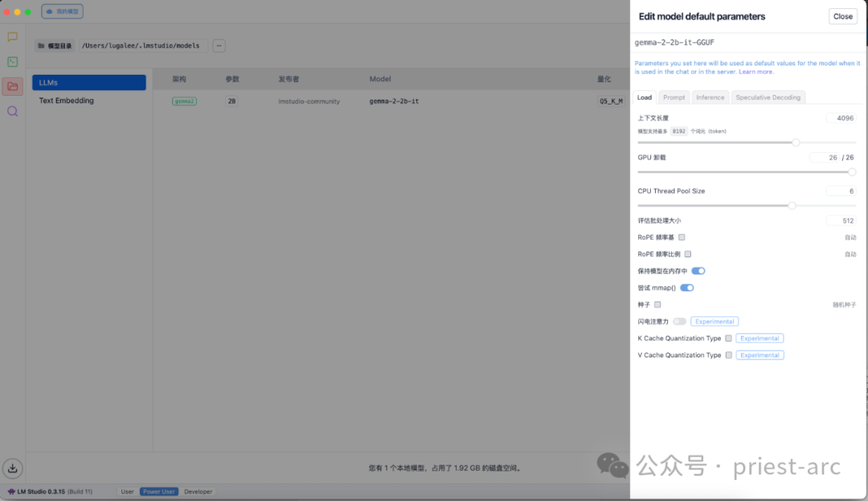Click the Experimental badge beside 闪电注意力
Viewport: 868px width, 501px height.
[714, 322]
